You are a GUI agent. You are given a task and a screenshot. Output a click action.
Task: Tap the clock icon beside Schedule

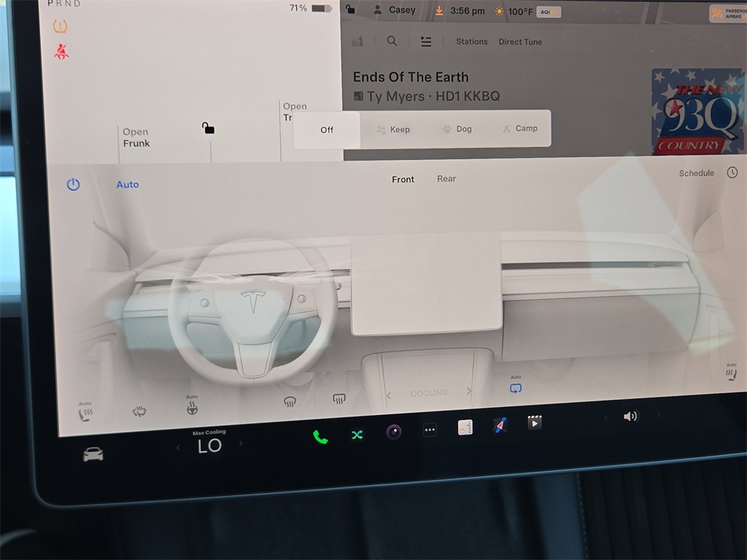coord(732,172)
